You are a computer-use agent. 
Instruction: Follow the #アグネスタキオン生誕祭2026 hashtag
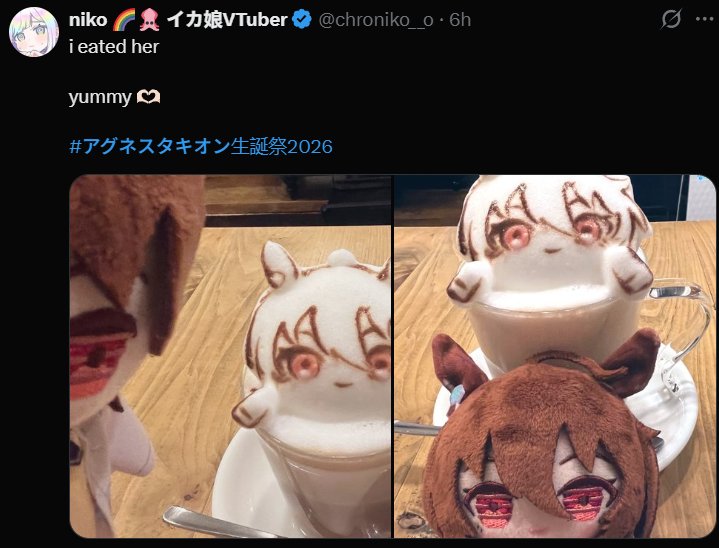pyautogui.click(x=201, y=146)
